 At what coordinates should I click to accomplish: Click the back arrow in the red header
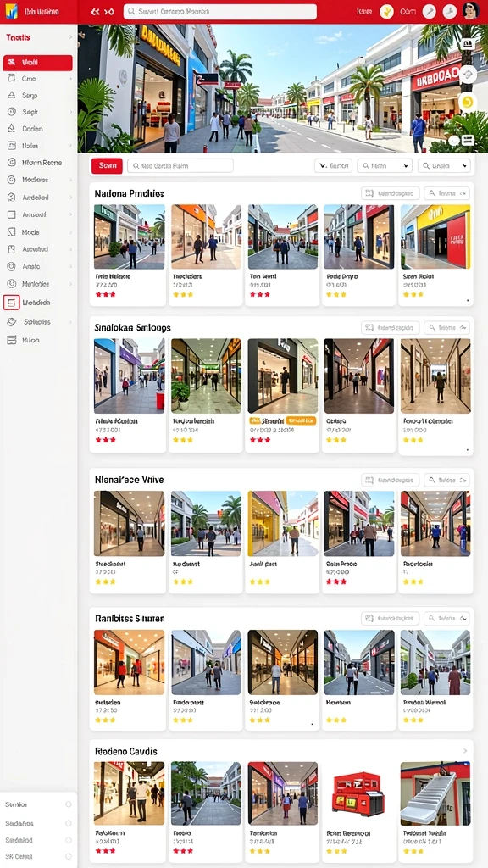[95, 11]
